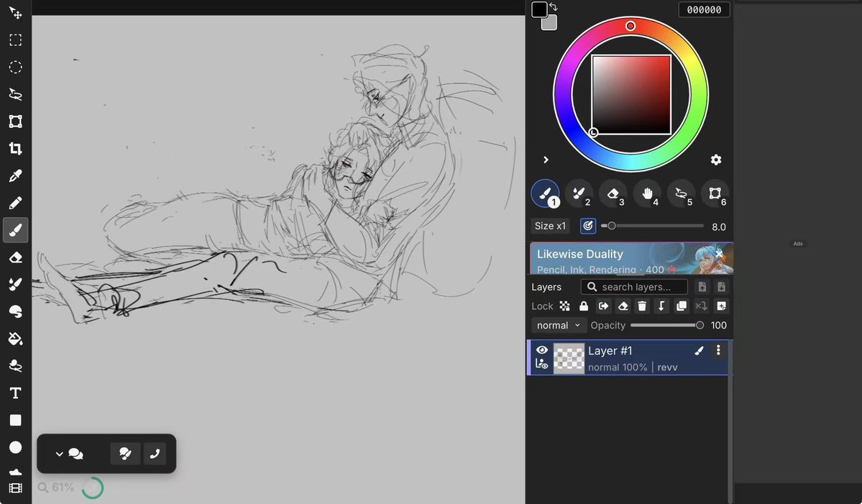This screenshot has height=504, width=862.
Task: Choose the rectangular selection tool
Action: [15, 40]
